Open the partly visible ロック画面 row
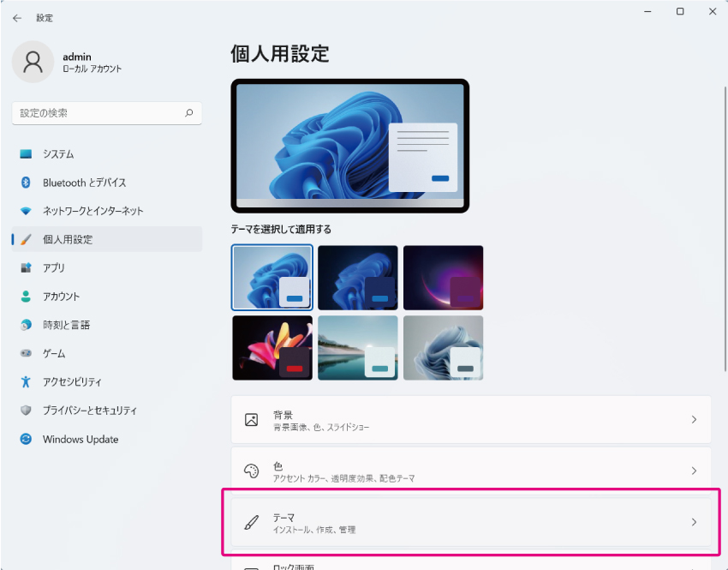The image size is (728, 570). point(471,561)
